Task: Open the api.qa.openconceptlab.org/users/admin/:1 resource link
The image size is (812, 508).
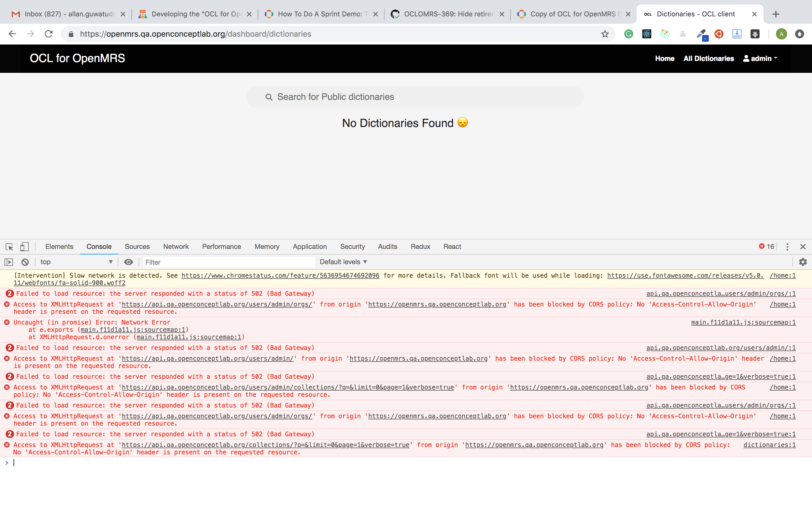Action: point(721,348)
